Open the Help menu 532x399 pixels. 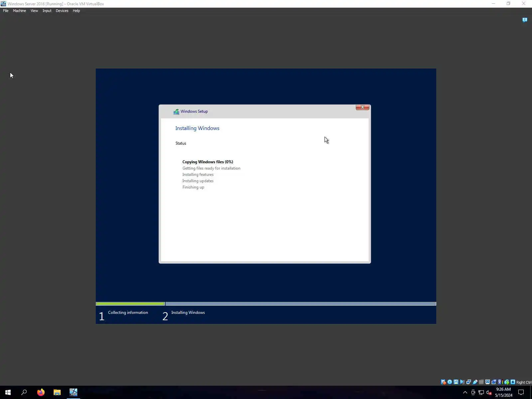[76, 11]
